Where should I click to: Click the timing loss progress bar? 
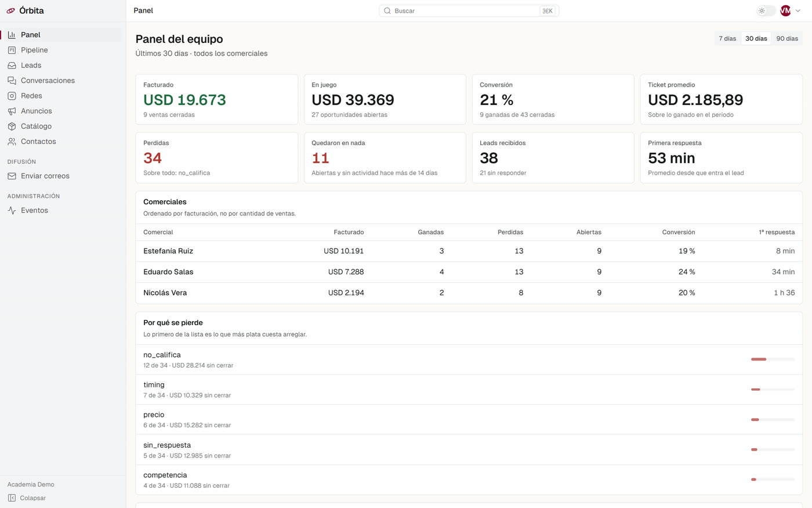(x=773, y=390)
